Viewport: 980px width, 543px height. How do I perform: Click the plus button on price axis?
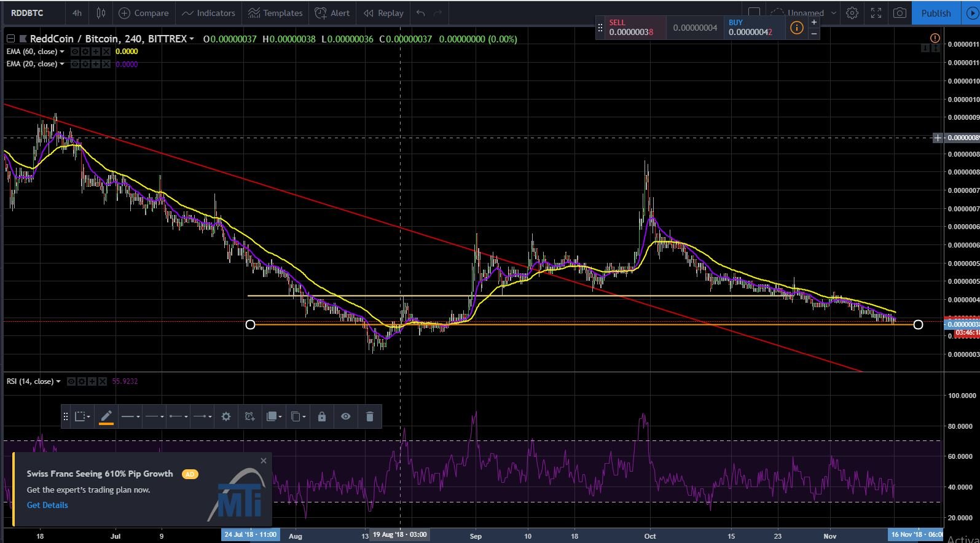[938, 138]
